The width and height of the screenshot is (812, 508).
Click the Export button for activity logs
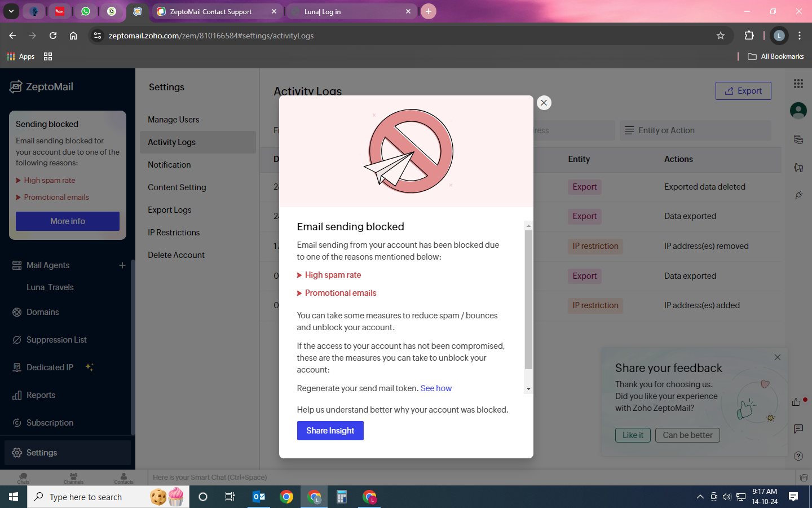tap(743, 91)
